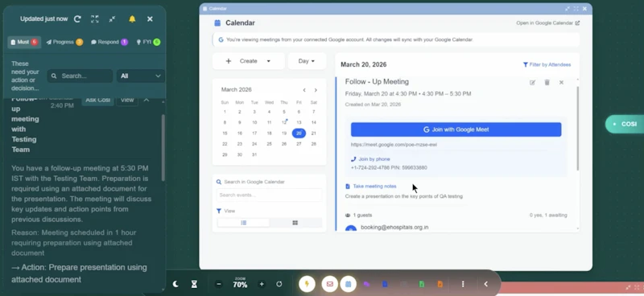Select March 27 in mini calendar
This screenshot has height=296, width=644.
click(x=299, y=144)
